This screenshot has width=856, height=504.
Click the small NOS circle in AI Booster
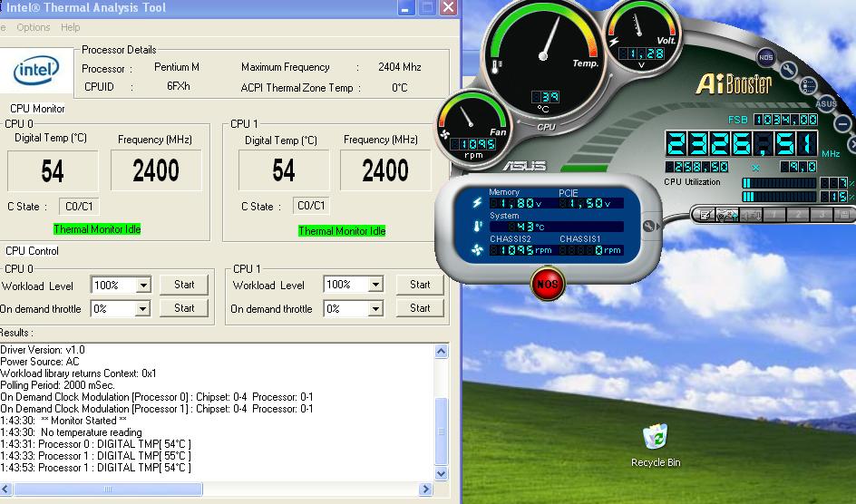click(766, 57)
